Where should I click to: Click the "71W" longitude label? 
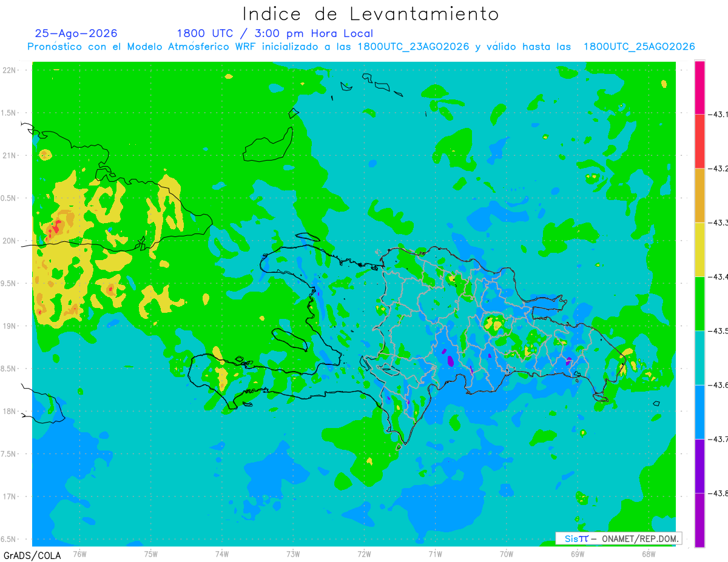pos(435,554)
